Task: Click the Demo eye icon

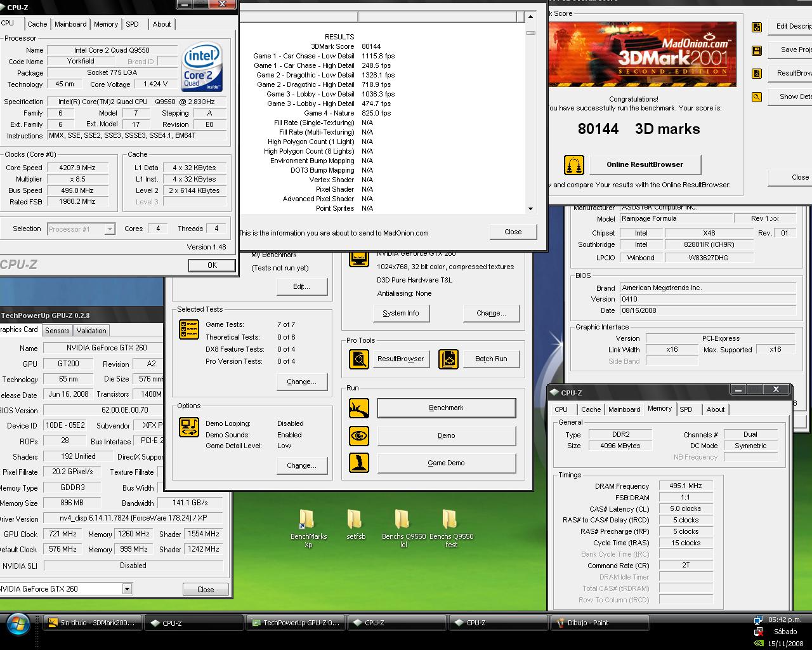Action: pyautogui.click(x=359, y=436)
